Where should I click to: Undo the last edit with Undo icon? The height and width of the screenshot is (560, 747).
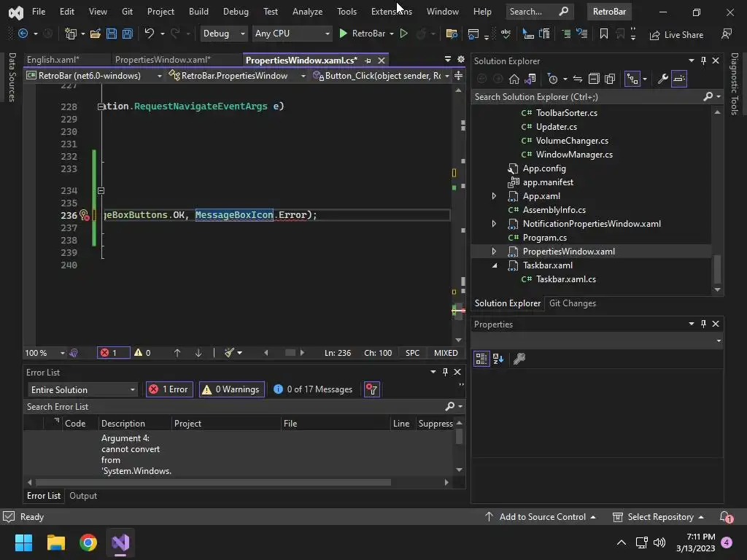[x=149, y=34]
